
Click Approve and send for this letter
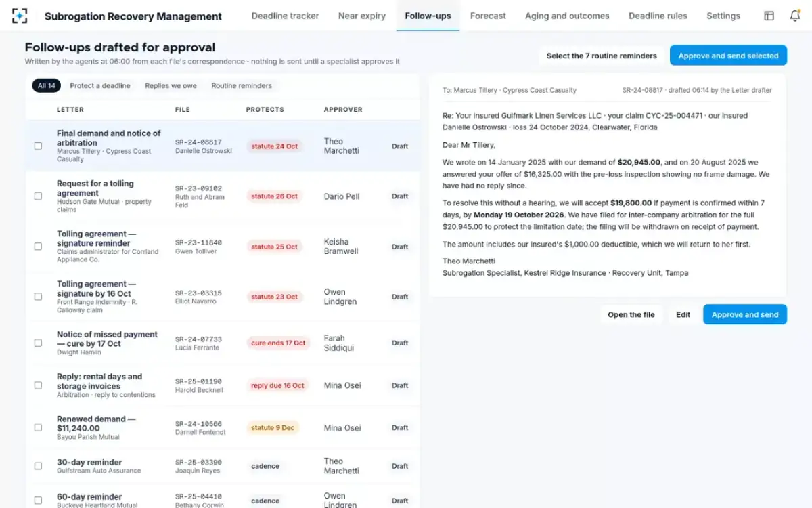click(745, 314)
